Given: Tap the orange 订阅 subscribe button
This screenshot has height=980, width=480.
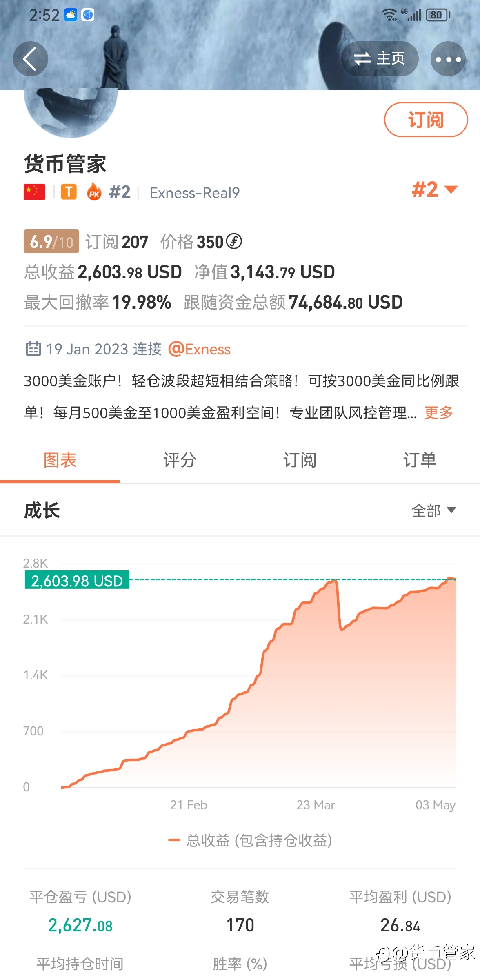Looking at the screenshot, I should pyautogui.click(x=426, y=120).
